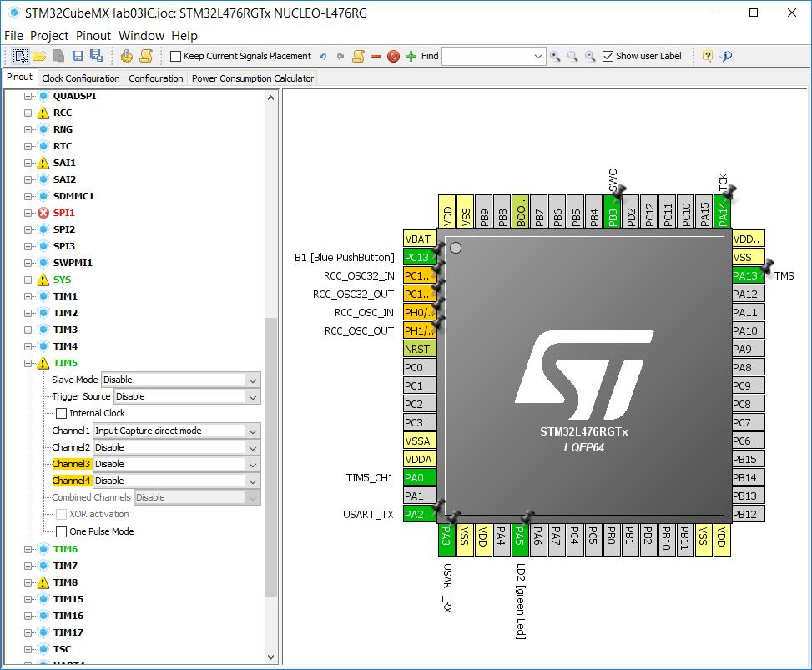Screen dimensions: 812x670
Task: Collapse the TIM5 tree node
Action: pos(28,363)
